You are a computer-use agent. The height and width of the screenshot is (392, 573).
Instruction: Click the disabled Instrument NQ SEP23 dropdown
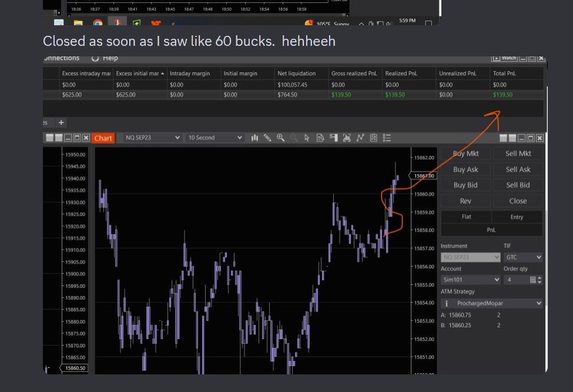click(470, 257)
